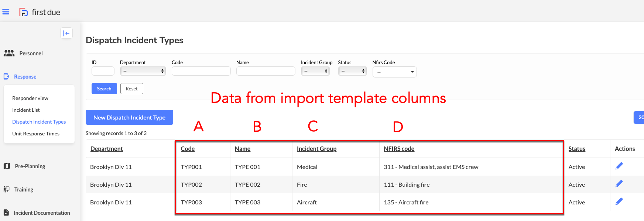Edit TYP001 row with pencil icon
This screenshot has height=221, width=644.
pos(619,166)
